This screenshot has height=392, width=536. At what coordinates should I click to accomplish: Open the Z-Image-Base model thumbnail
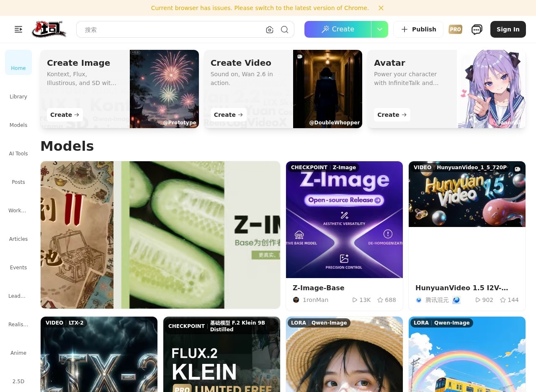(344, 219)
